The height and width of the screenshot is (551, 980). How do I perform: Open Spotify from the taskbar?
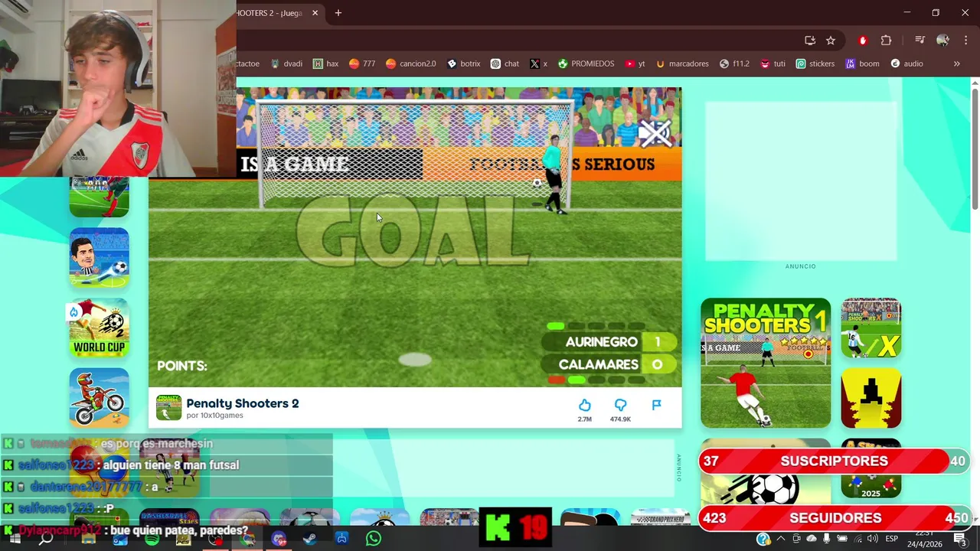(x=152, y=539)
